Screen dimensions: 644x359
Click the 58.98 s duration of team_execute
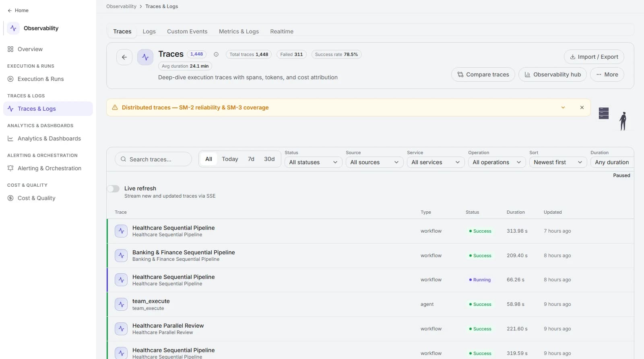516,304
